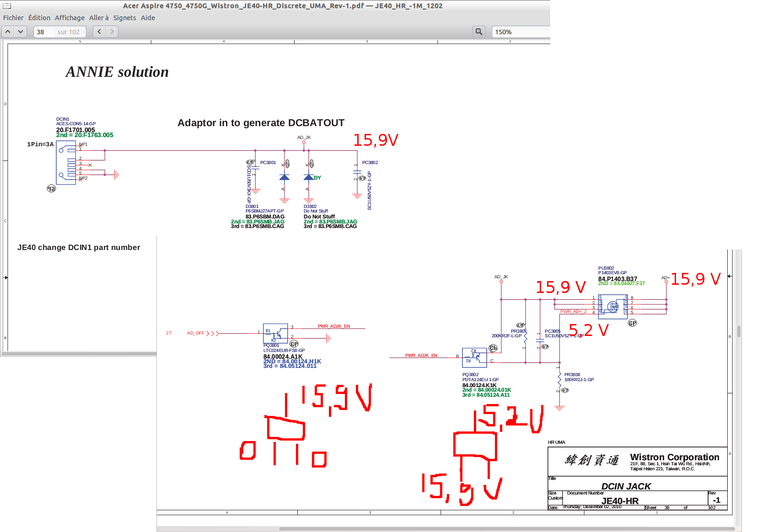
Task: Click the 'ACES-CON5-14-GP' connector part name
Action: 76,124
